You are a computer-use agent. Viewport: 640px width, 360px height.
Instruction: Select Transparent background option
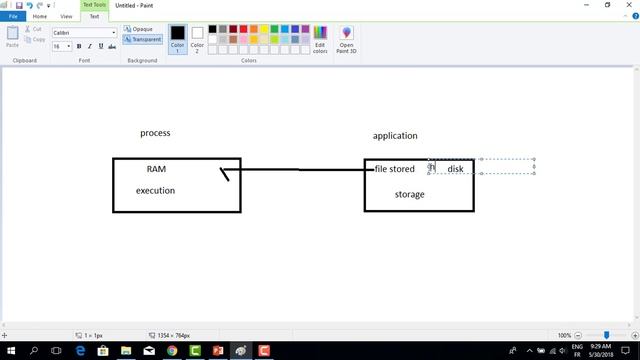click(142, 40)
